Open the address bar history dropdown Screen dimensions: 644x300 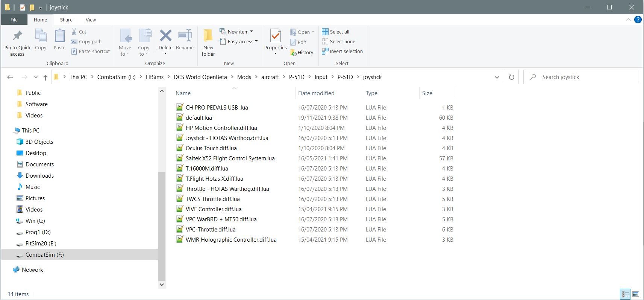point(497,77)
